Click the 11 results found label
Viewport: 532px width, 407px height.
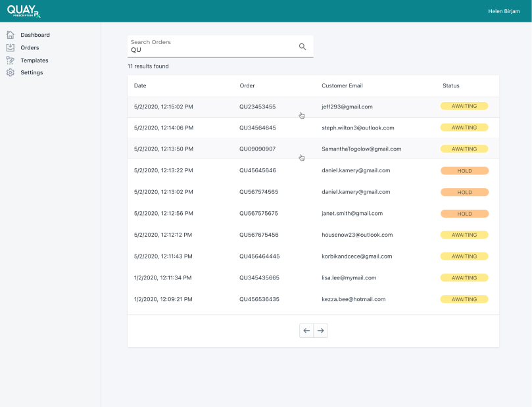[147, 66]
